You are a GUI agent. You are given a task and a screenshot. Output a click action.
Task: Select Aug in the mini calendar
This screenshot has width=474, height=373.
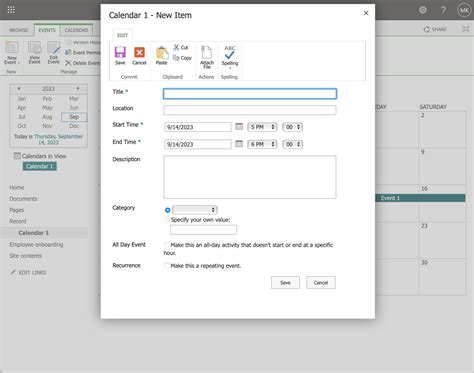[x=47, y=117]
